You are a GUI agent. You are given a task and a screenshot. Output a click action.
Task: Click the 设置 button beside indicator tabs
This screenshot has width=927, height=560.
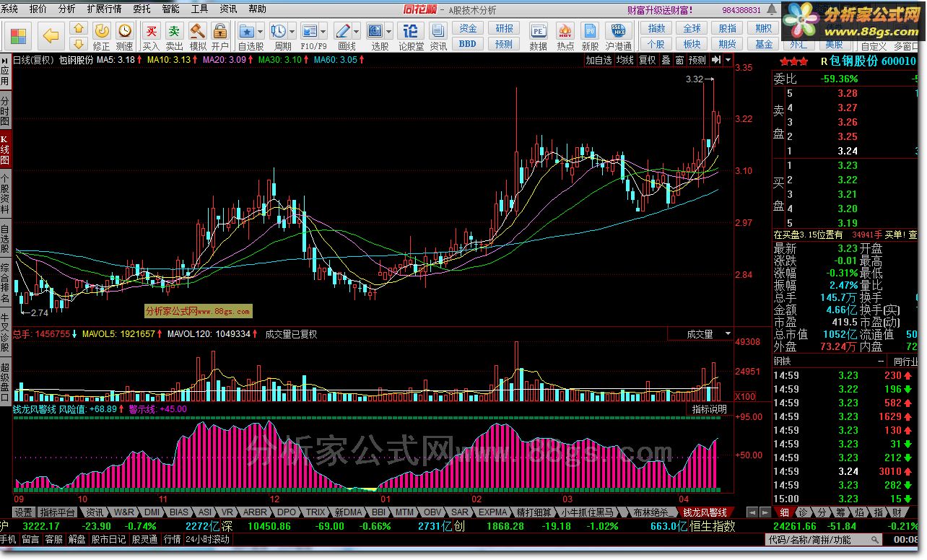(23, 512)
